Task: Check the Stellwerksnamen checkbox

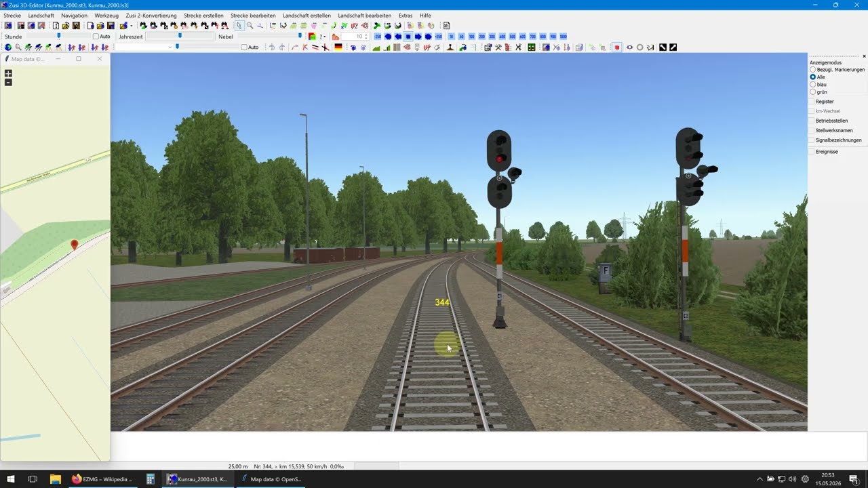Action: point(812,130)
